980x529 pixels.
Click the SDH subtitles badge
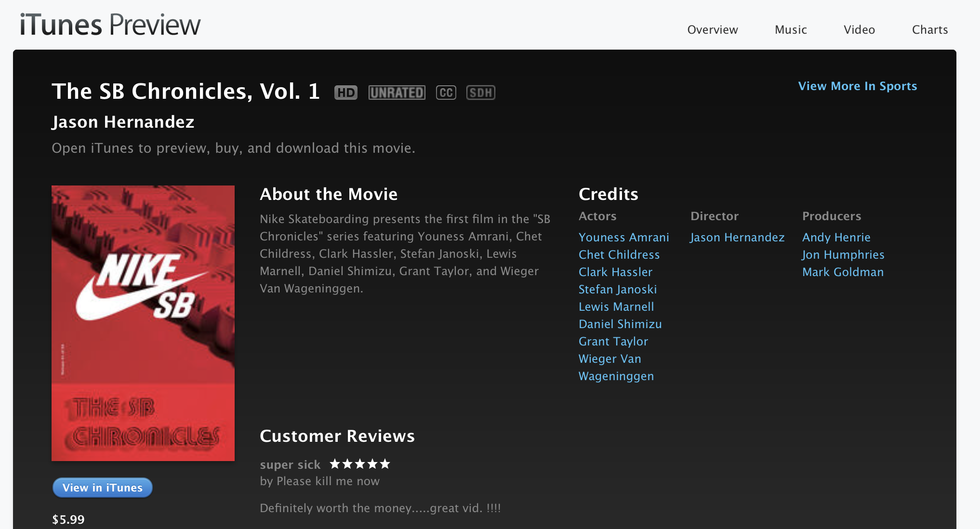click(480, 93)
